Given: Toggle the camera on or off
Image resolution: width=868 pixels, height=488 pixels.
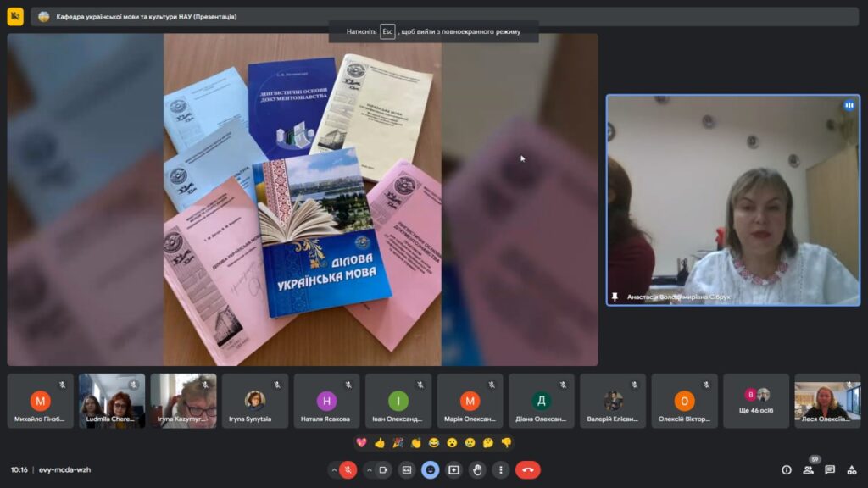Looking at the screenshot, I should click(383, 469).
